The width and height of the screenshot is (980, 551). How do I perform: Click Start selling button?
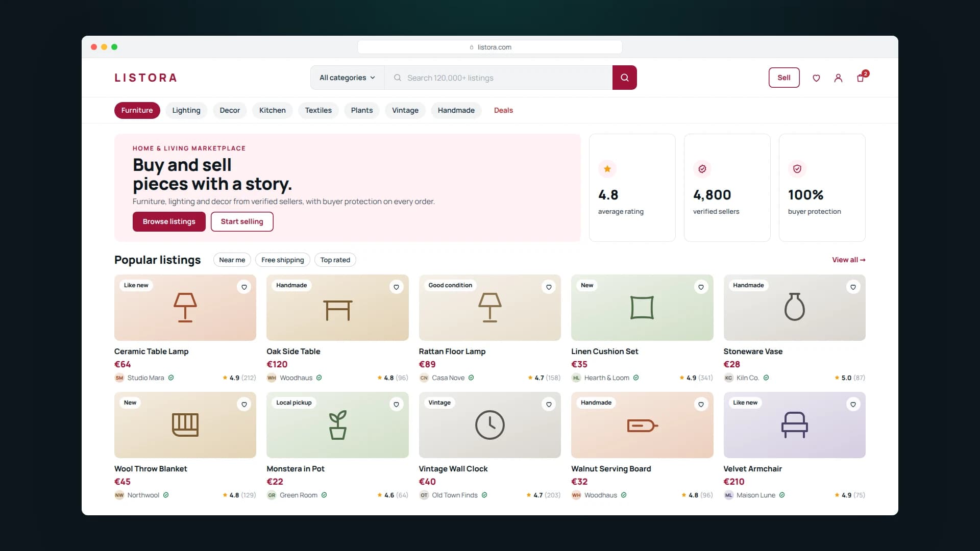pos(242,221)
